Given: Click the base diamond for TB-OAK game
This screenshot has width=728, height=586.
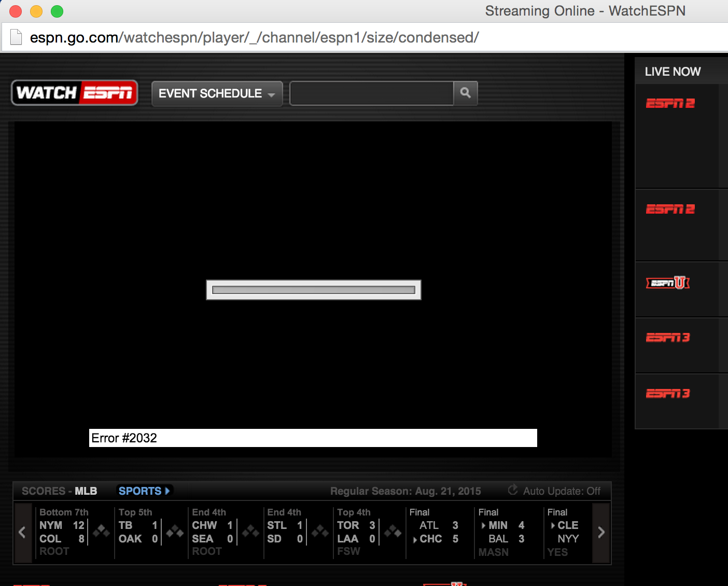Looking at the screenshot, I should 175,531.
